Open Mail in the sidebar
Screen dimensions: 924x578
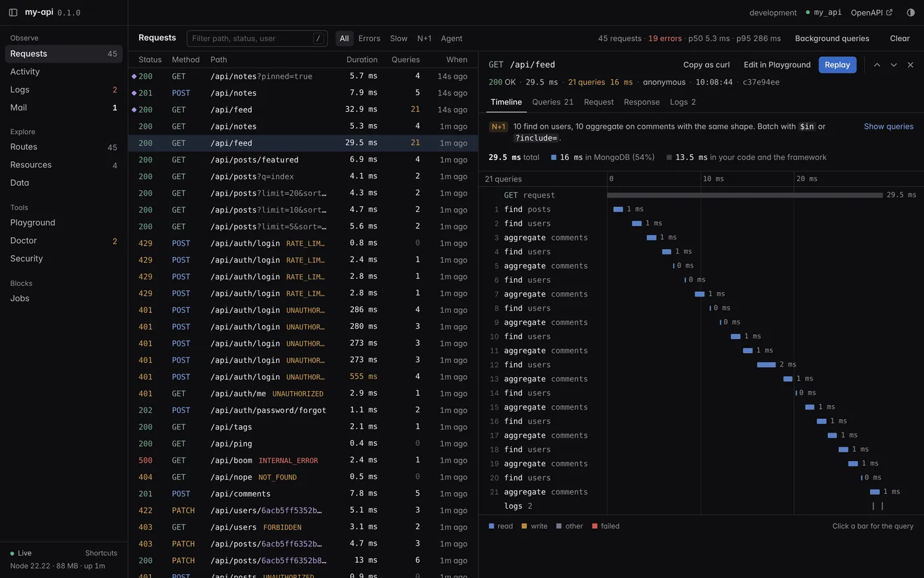click(64, 107)
